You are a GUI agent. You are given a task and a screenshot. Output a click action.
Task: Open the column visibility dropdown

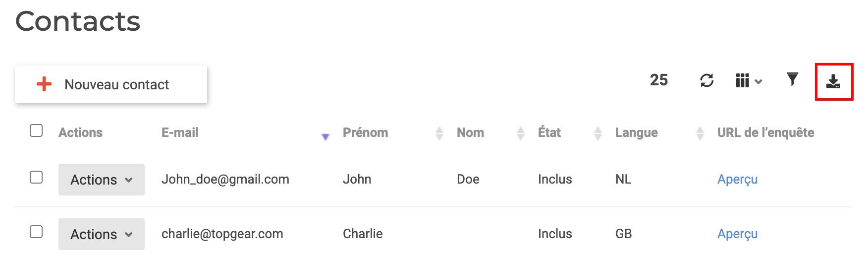click(x=749, y=80)
